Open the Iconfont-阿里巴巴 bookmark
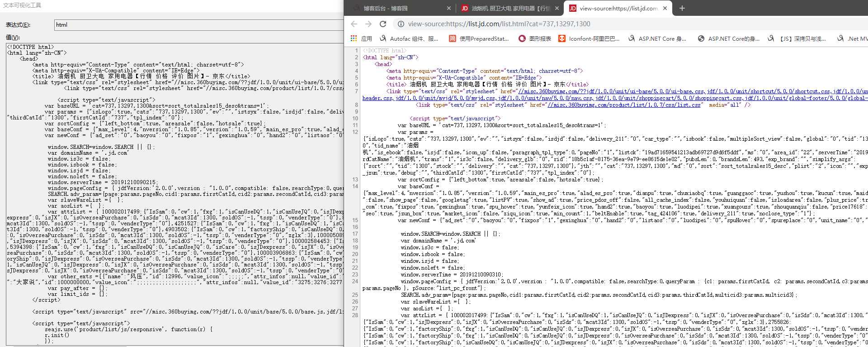Image resolution: width=868 pixels, height=347 pixels. 589,39
